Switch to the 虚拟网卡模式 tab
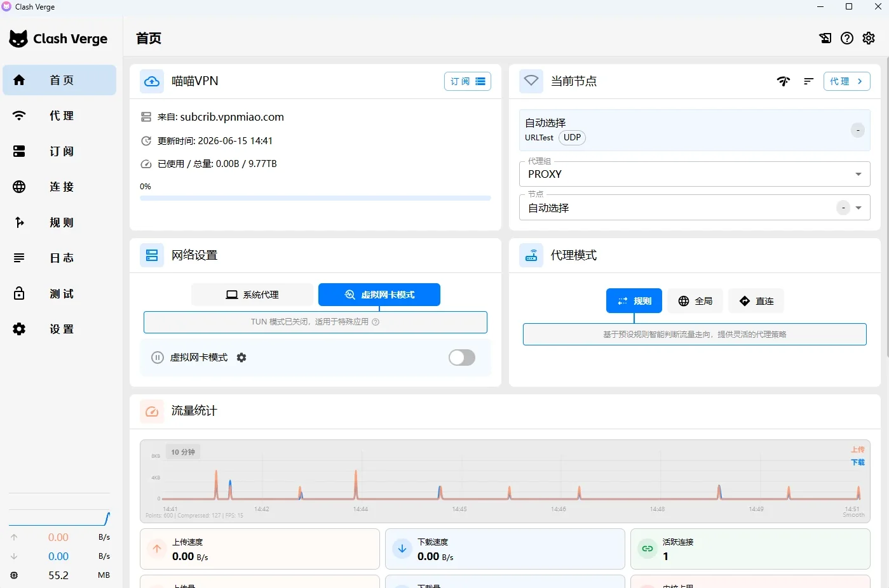Viewport: 889px width, 588px height. click(379, 295)
